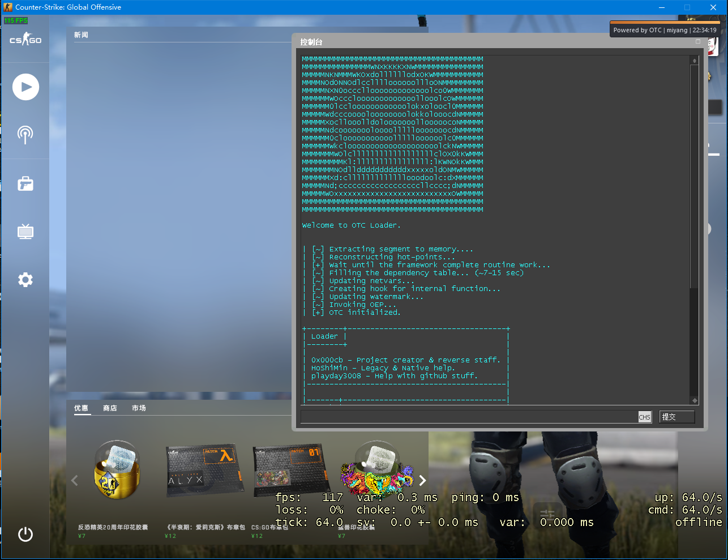Click the 'Updating watermark...' console line

[x=376, y=297]
